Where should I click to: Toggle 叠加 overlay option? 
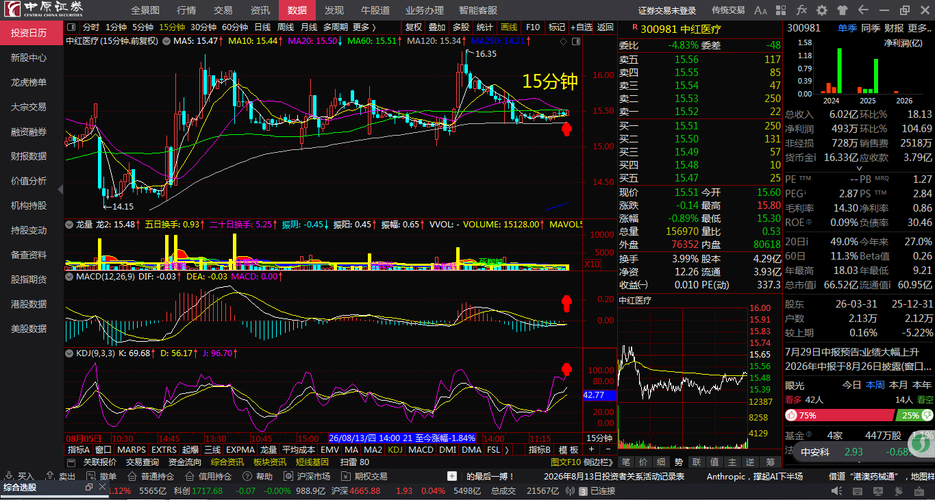pyautogui.click(x=437, y=27)
